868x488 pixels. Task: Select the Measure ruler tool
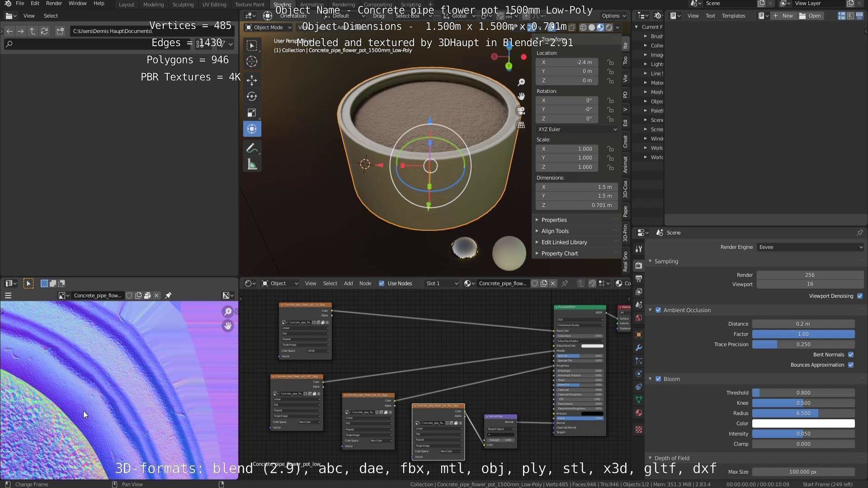(x=252, y=165)
